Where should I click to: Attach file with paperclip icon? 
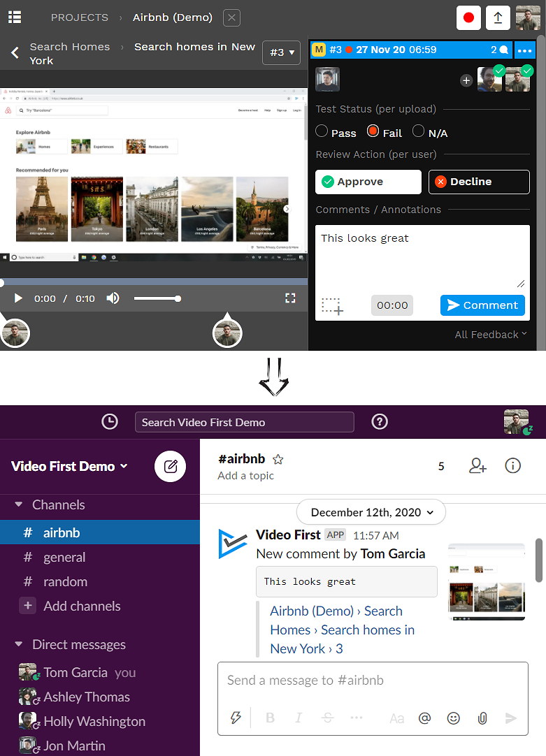coord(482,718)
